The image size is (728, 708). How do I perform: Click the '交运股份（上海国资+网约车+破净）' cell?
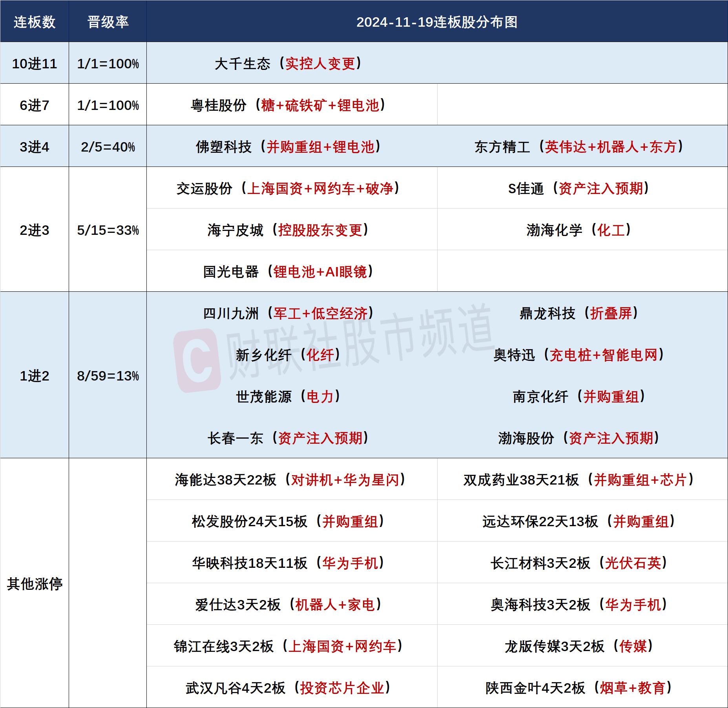click(292, 188)
